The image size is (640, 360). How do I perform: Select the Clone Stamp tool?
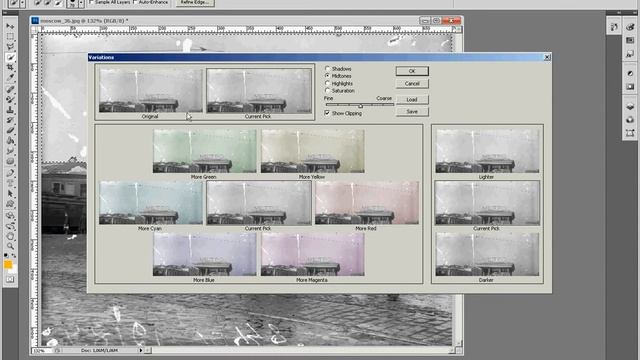pos(10,110)
